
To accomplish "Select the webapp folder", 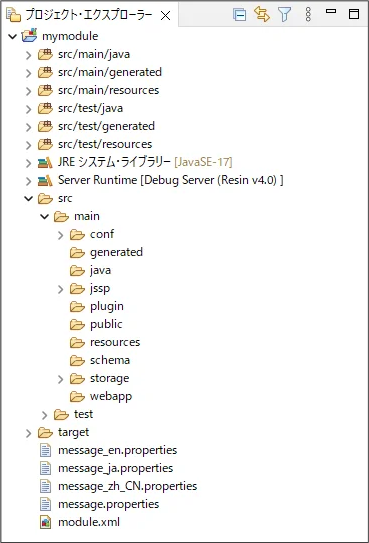I will click(101, 396).
